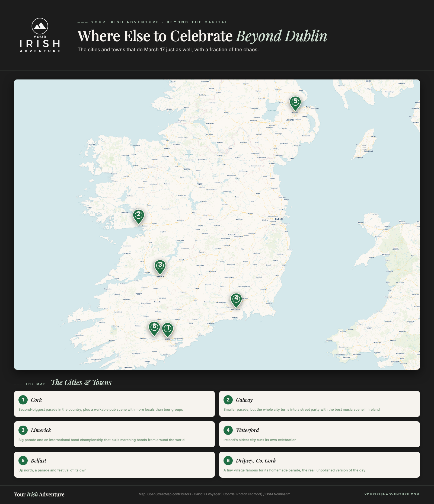The image size is (434, 504).
Task: Click the number 6 badge beside Dripsey
Action: tap(228, 460)
